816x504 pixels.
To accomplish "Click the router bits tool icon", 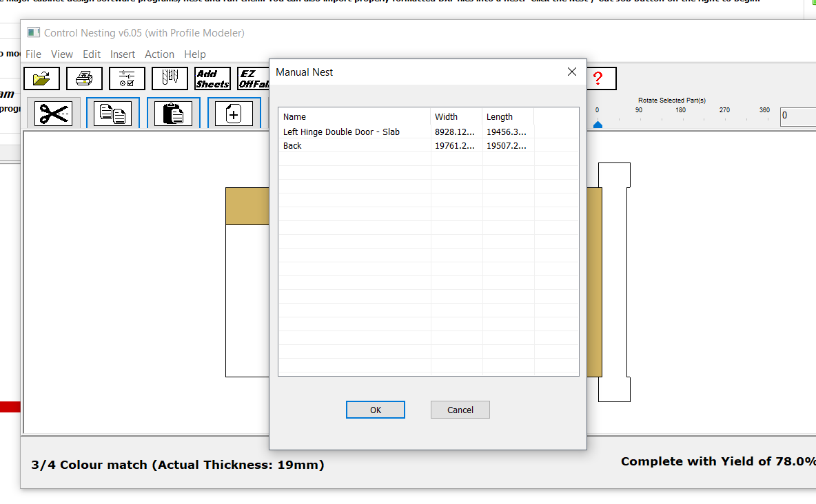I will (170, 78).
